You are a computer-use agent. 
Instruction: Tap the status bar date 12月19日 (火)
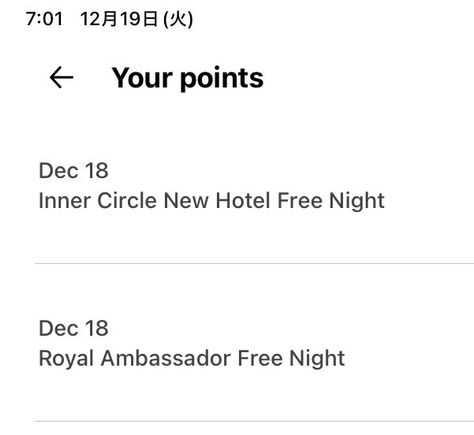136,19
